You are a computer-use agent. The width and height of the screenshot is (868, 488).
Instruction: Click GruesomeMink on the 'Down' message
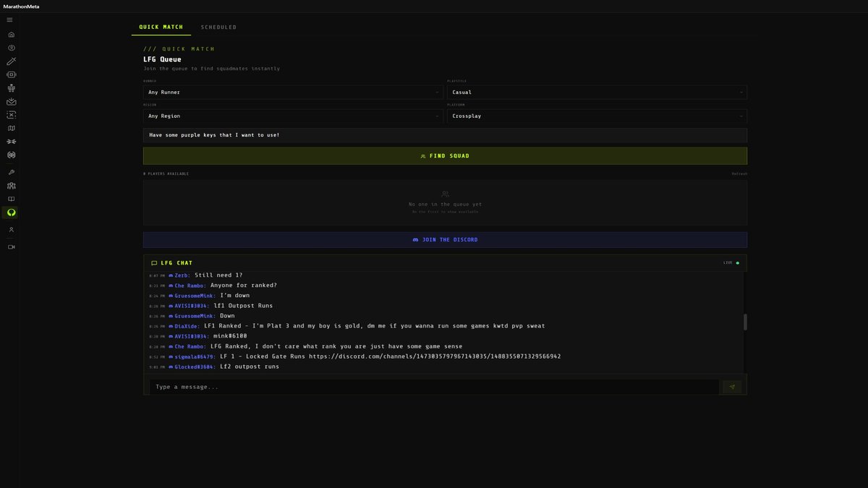(195, 316)
